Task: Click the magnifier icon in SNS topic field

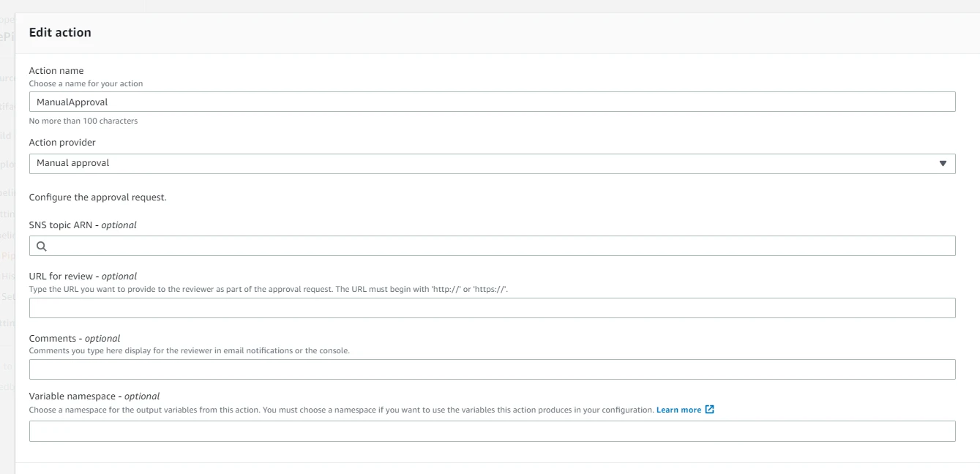Action: coord(42,247)
